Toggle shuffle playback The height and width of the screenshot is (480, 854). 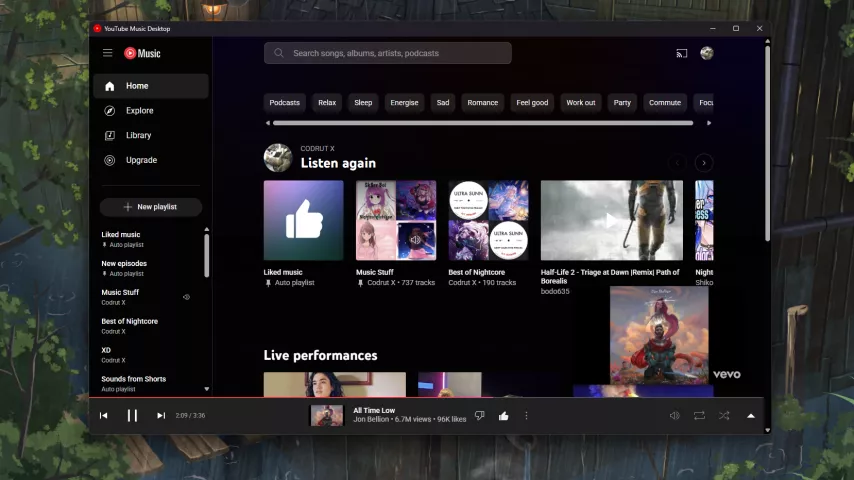pos(724,416)
